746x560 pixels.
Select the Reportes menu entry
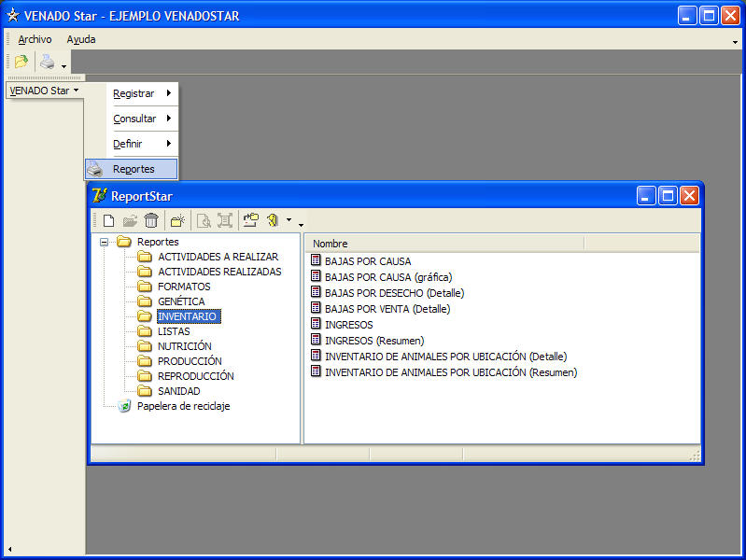tap(132, 169)
